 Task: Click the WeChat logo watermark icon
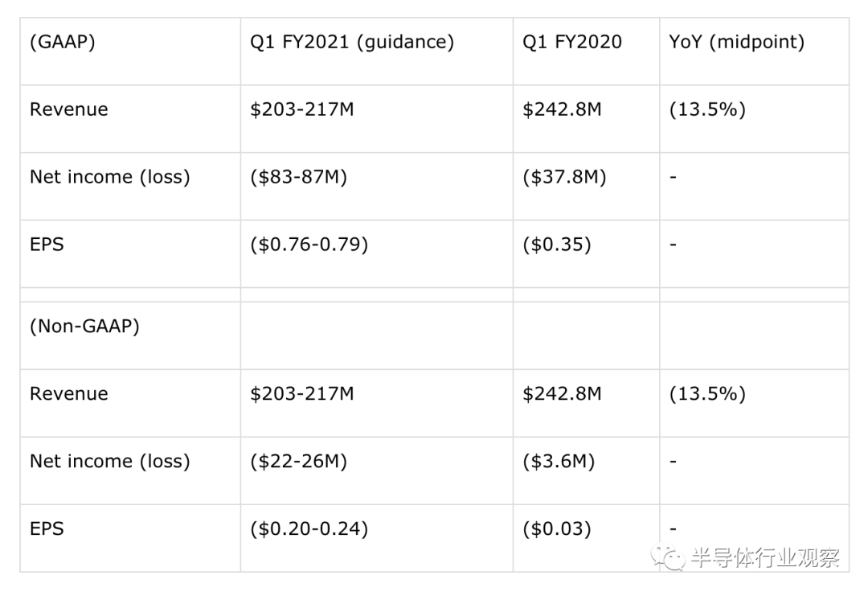pos(668,557)
